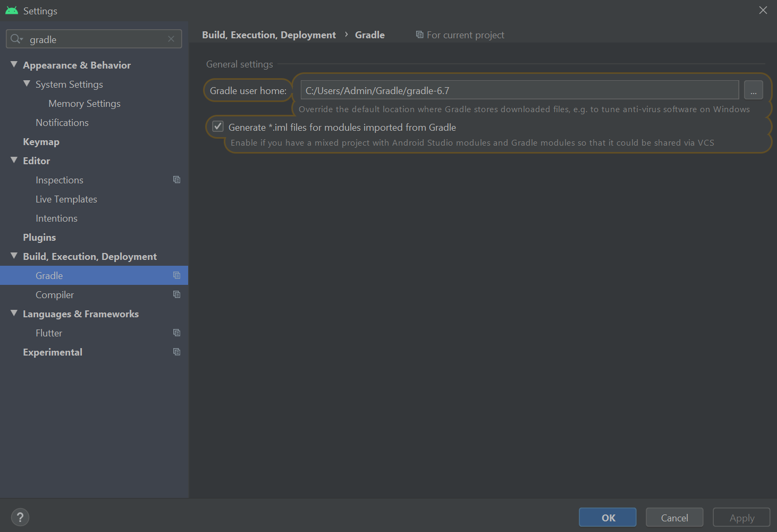Toggle Generate *.iml files checkbox

(218, 126)
